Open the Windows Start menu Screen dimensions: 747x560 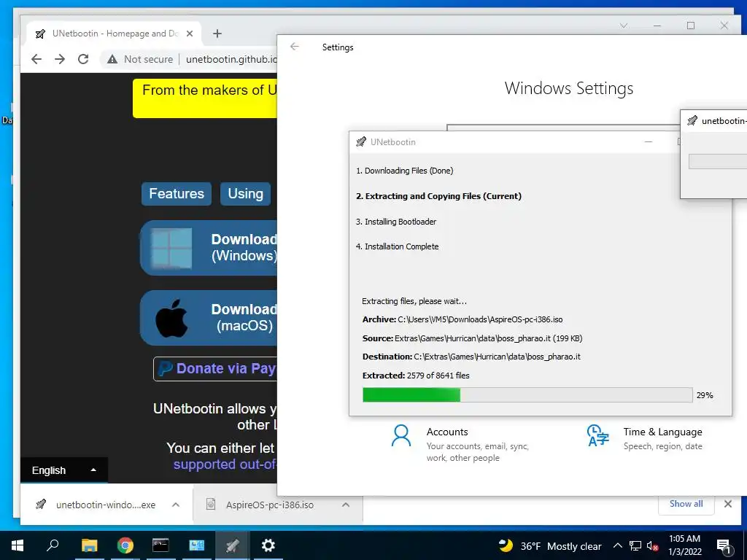[18, 545]
